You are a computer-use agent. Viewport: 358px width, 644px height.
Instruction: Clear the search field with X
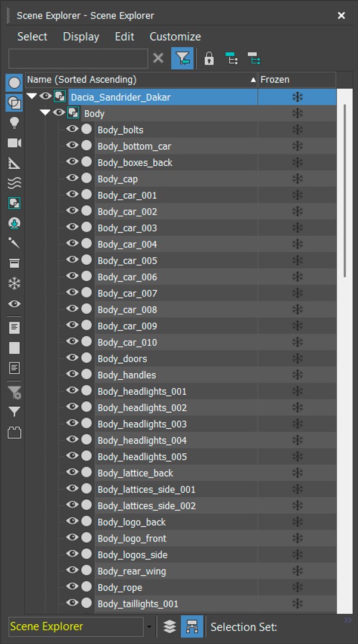click(158, 58)
